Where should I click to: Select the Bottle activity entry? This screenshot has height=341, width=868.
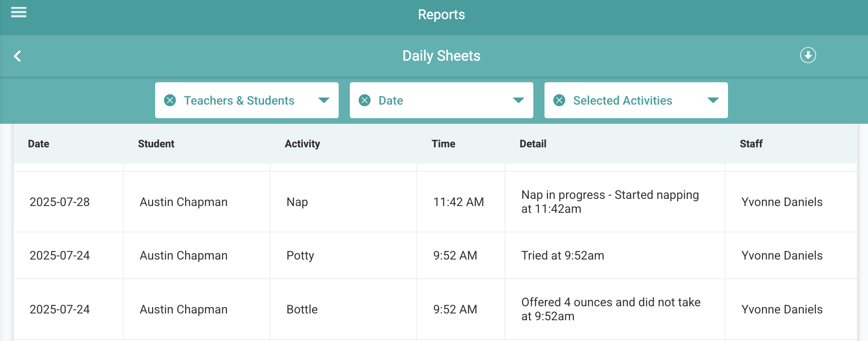point(302,309)
